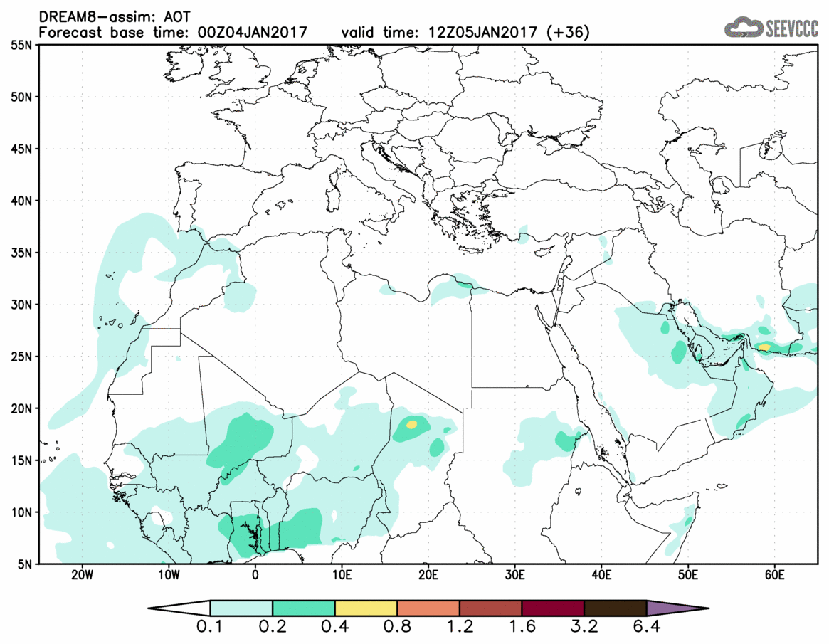
Task: Select the 0.1–0.2 light cyan legend swatch
Action: coord(241,608)
